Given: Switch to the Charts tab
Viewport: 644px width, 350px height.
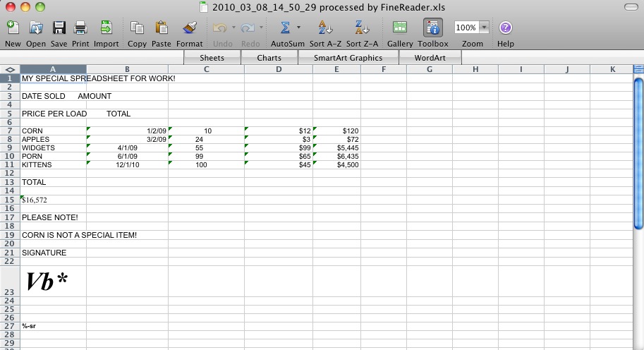Looking at the screenshot, I should pyautogui.click(x=269, y=58).
